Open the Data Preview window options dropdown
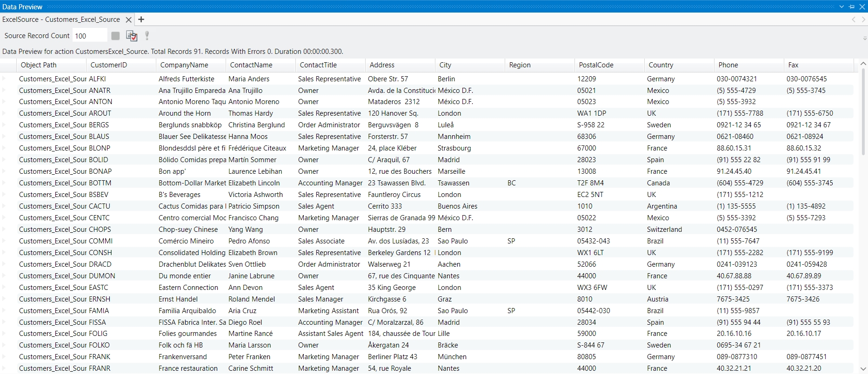The image size is (868, 374). (842, 7)
